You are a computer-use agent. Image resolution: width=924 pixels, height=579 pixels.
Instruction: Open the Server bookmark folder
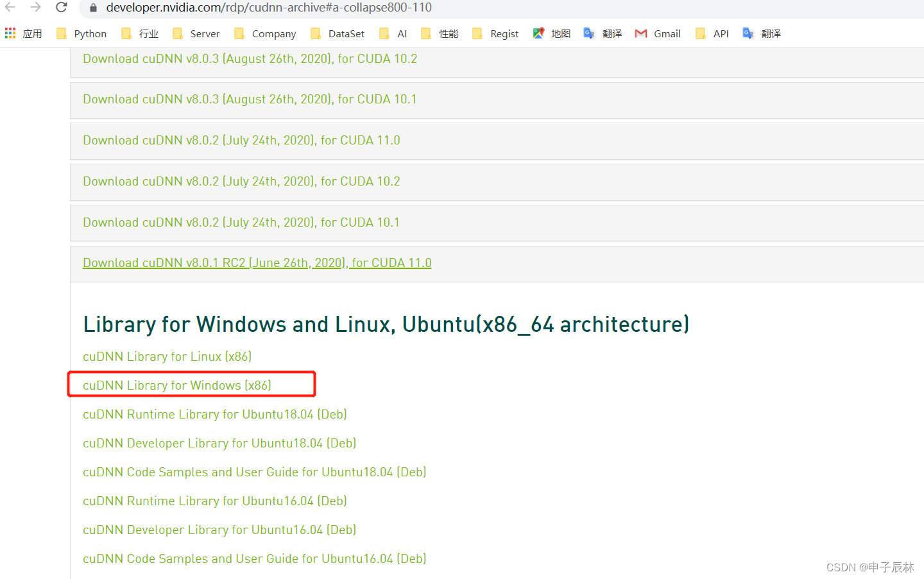tap(196, 33)
